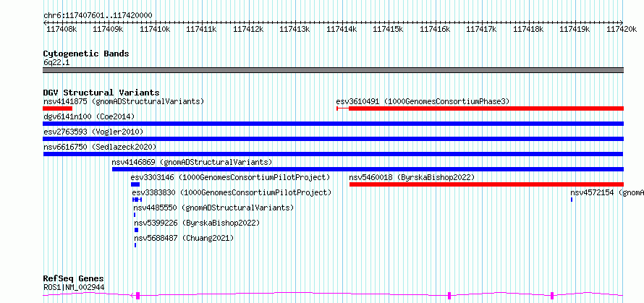Click the 117420k ruler tick label

621,29
